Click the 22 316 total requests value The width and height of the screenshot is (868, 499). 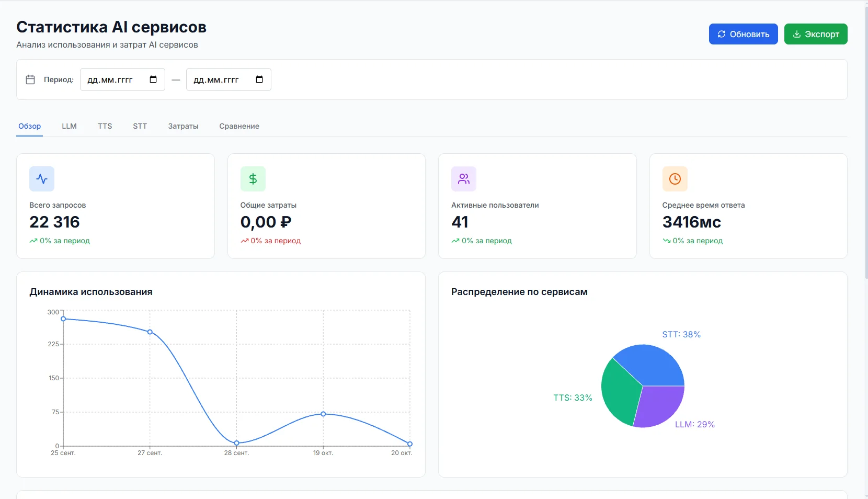tap(55, 222)
